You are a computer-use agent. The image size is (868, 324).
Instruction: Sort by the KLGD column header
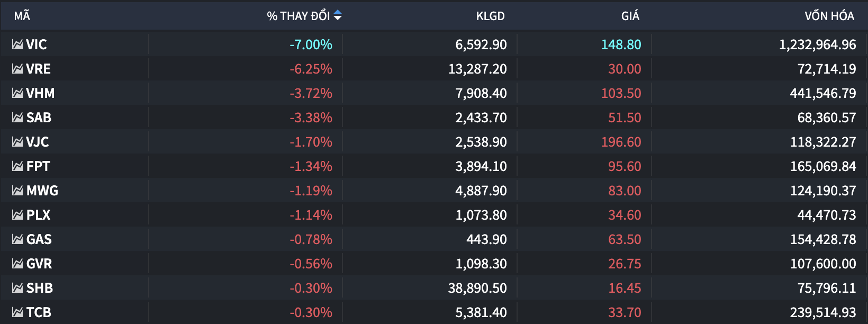click(x=490, y=16)
